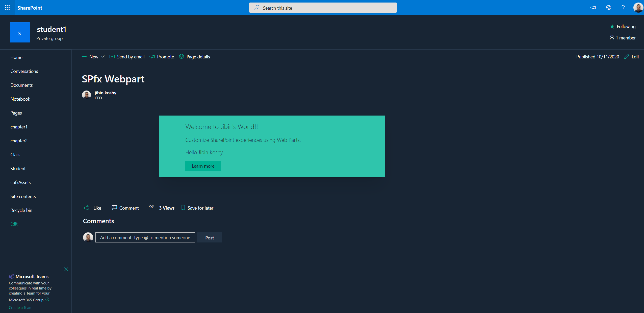The width and height of the screenshot is (644, 313).
Task: Open the Microsoft 365 app launcher
Action: click(x=7, y=8)
